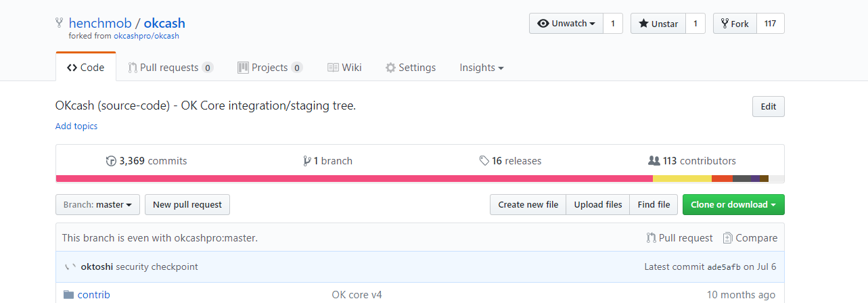Click pull requests counter badge 0
The image size is (868, 303).
click(x=208, y=68)
